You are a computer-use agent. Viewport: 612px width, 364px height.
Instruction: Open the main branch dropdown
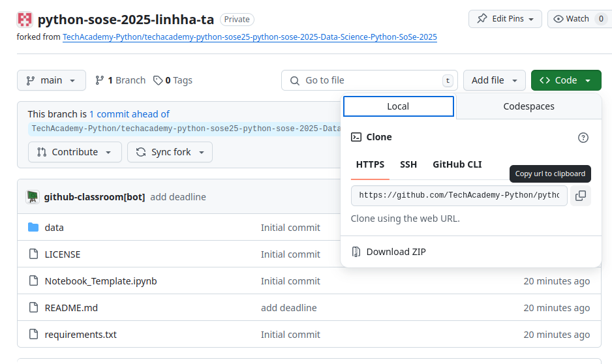coord(52,80)
